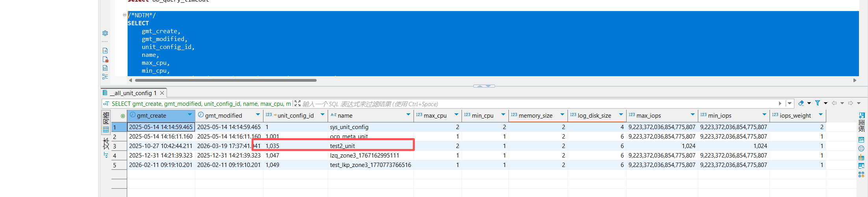Click the SQL variables panel icon
The height and width of the screenshot is (197, 868).
tap(105, 68)
